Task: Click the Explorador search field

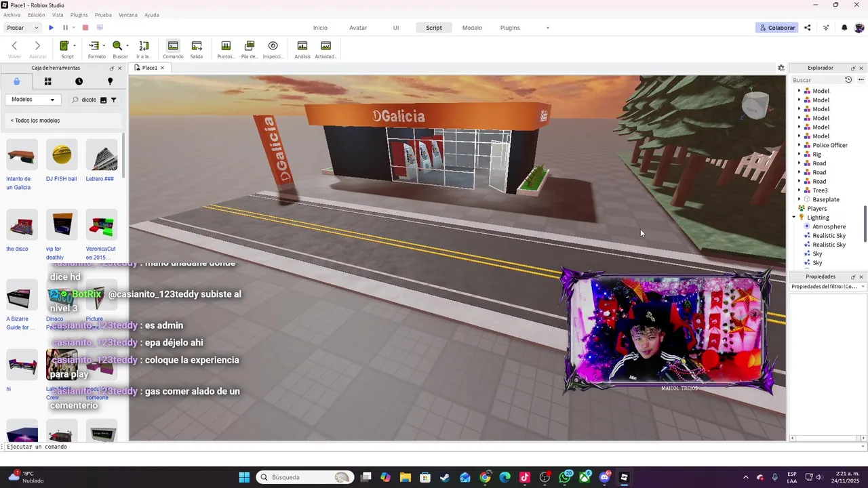Action: pyautogui.click(x=816, y=80)
